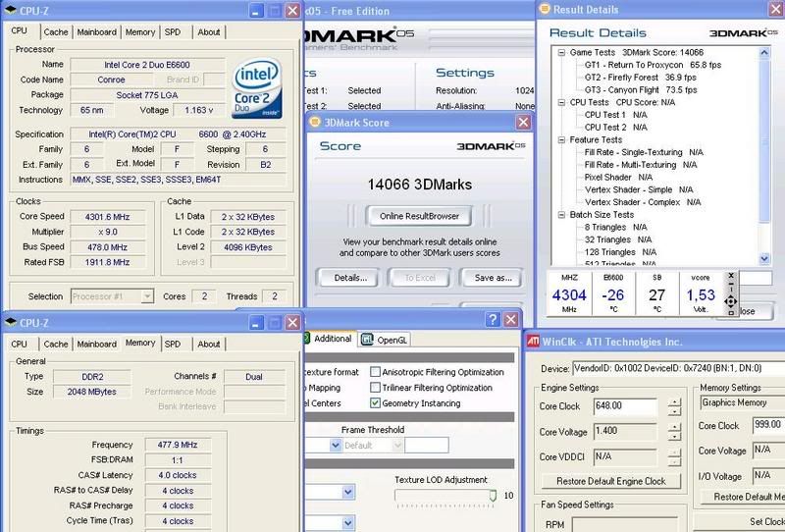Image resolution: width=785 pixels, height=532 pixels.
Task: Enable Trilinear Filtering Optimization
Action: click(x=375, y=388)
